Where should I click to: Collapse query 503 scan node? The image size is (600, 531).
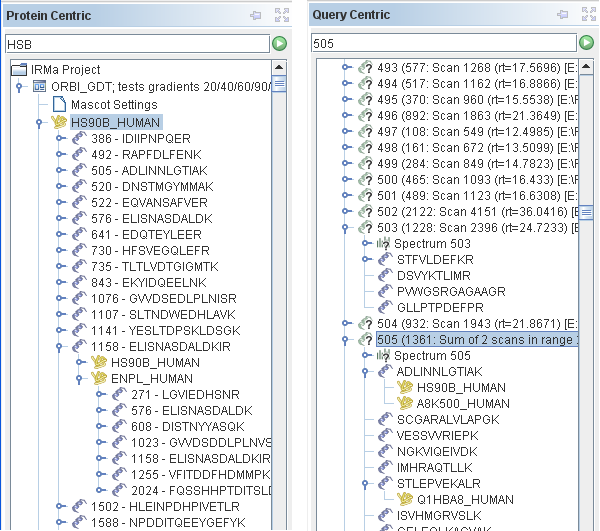pyautogui.click(x=345, y=228)
